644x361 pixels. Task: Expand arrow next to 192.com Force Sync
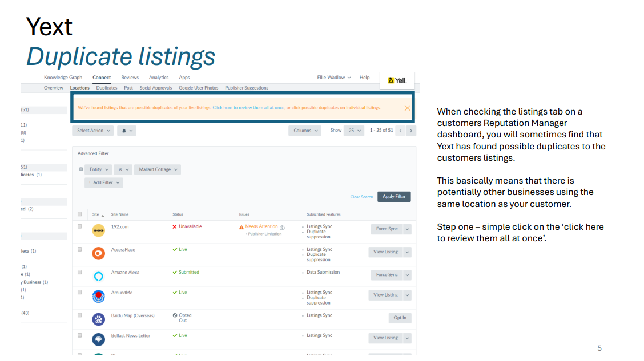408,229
